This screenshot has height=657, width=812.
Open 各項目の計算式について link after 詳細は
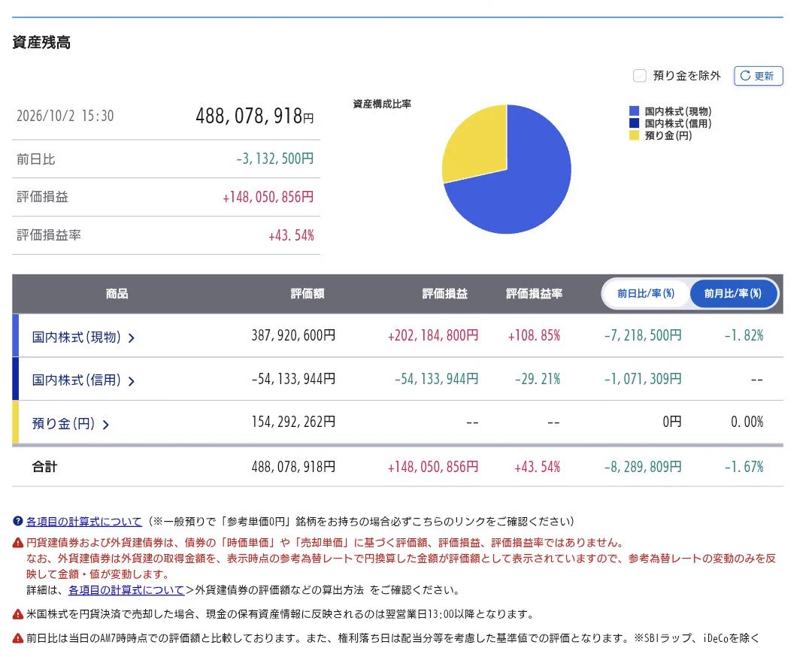pos(126,589)
